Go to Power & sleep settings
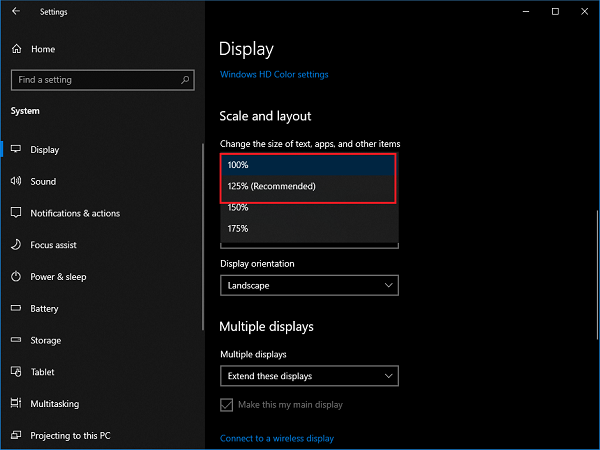Screen dimensions: 600x450 click(x=58, y=277)
